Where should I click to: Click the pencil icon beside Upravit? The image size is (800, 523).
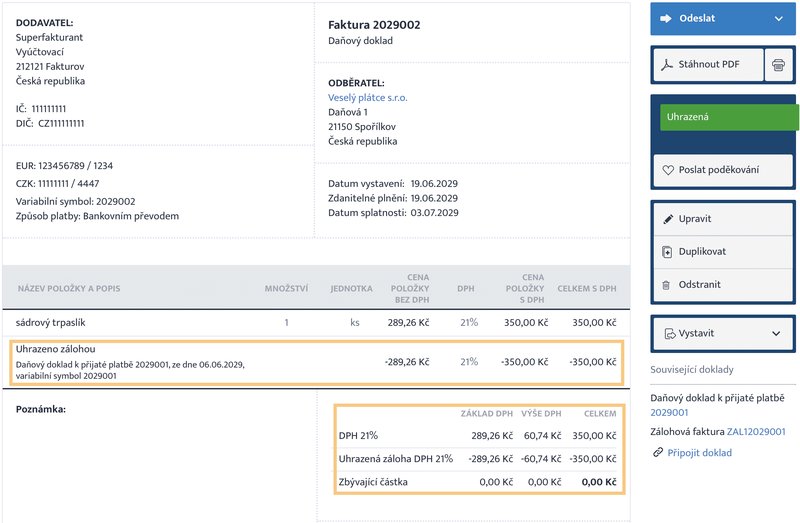point(667,218)
